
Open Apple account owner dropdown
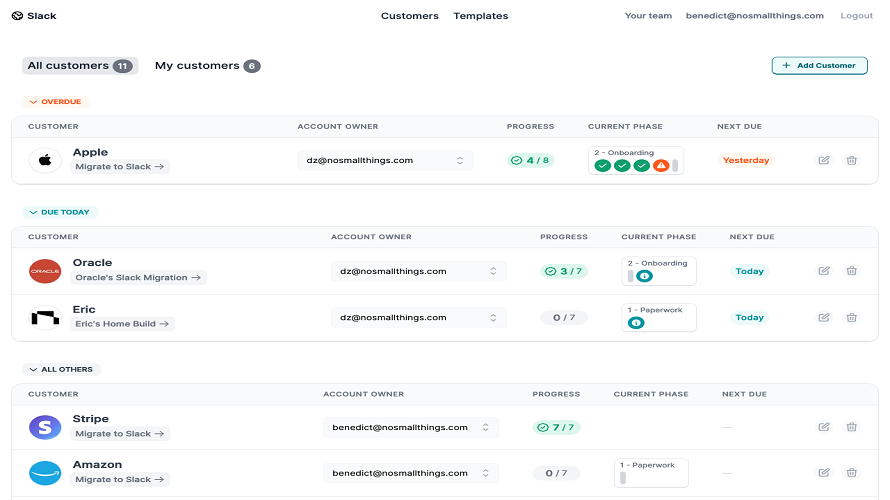point(385,161)
